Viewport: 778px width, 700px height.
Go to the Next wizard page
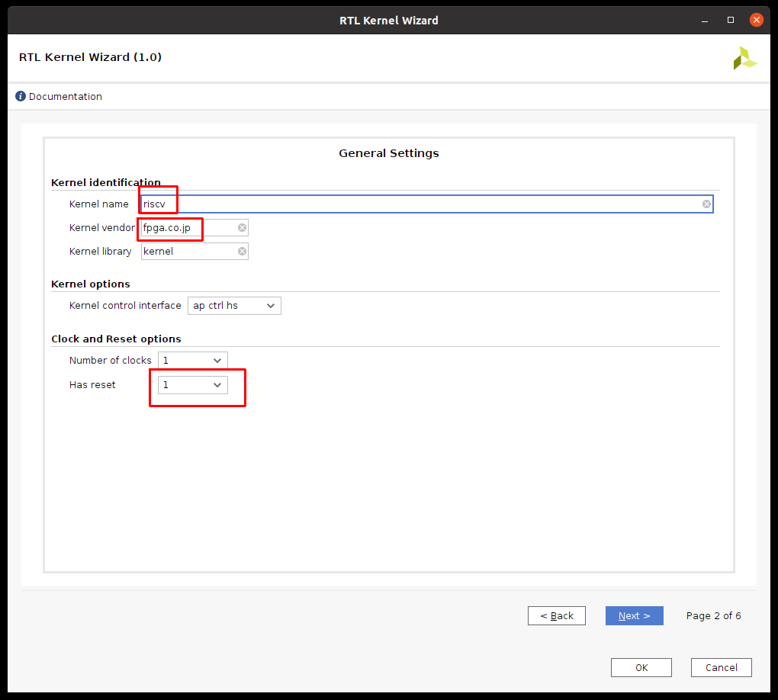pyautogui.click(x=634, y=615)
